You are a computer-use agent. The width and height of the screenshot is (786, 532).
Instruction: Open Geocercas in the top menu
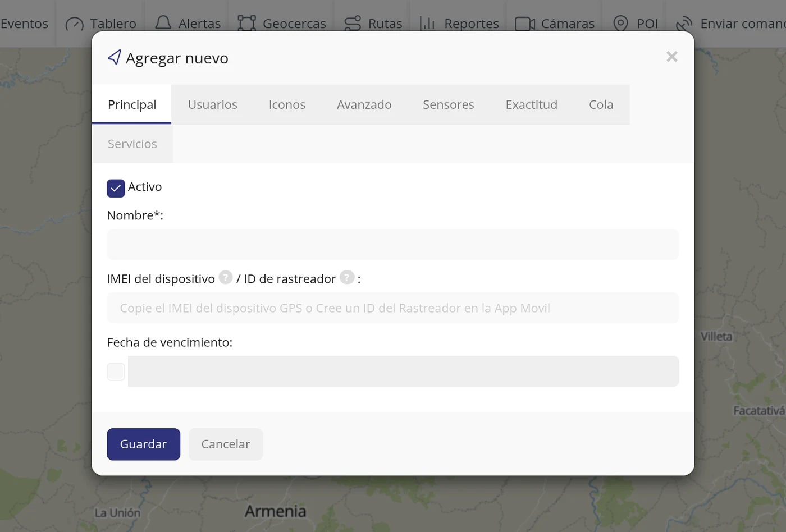[x=282, y=24]
